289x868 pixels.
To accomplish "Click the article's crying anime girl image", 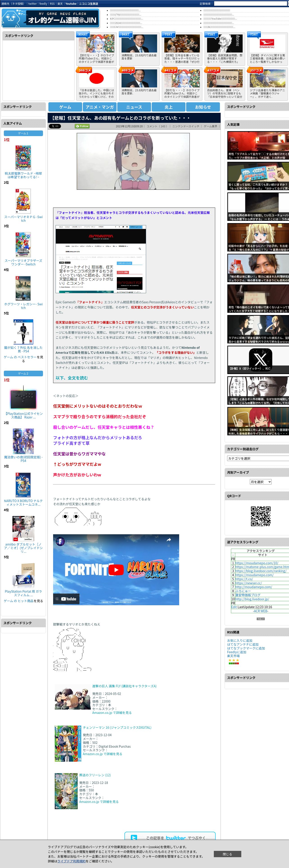I will (133, 161).
